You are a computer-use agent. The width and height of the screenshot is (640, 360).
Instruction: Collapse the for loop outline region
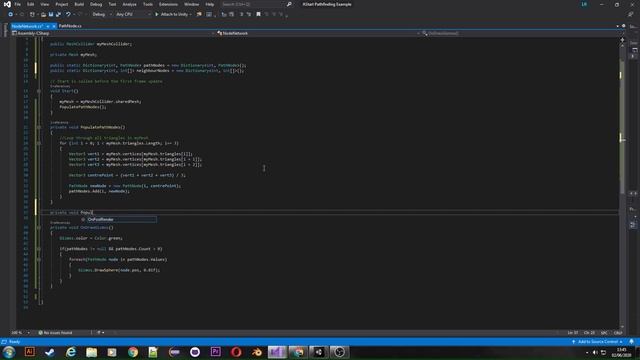pos(39,143)
